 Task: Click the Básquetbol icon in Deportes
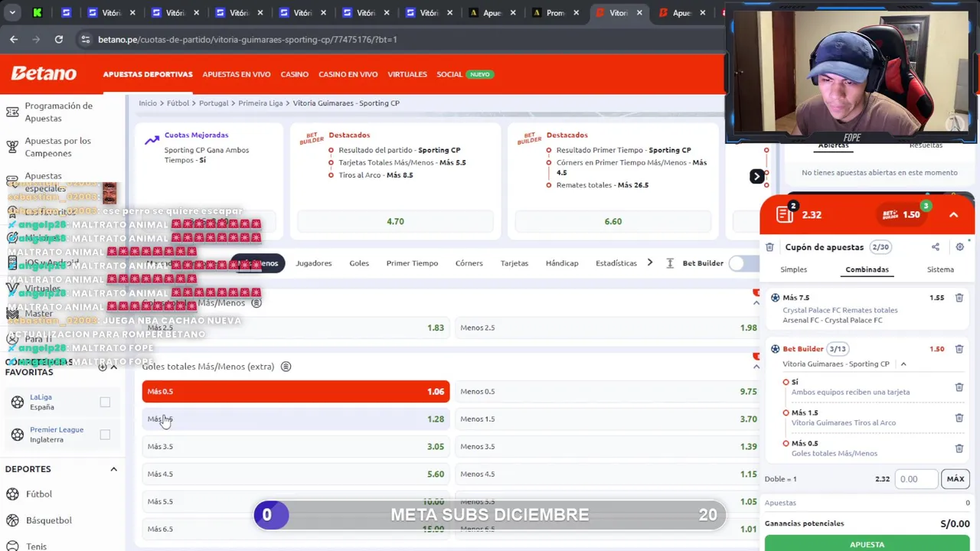click(12, 520)
